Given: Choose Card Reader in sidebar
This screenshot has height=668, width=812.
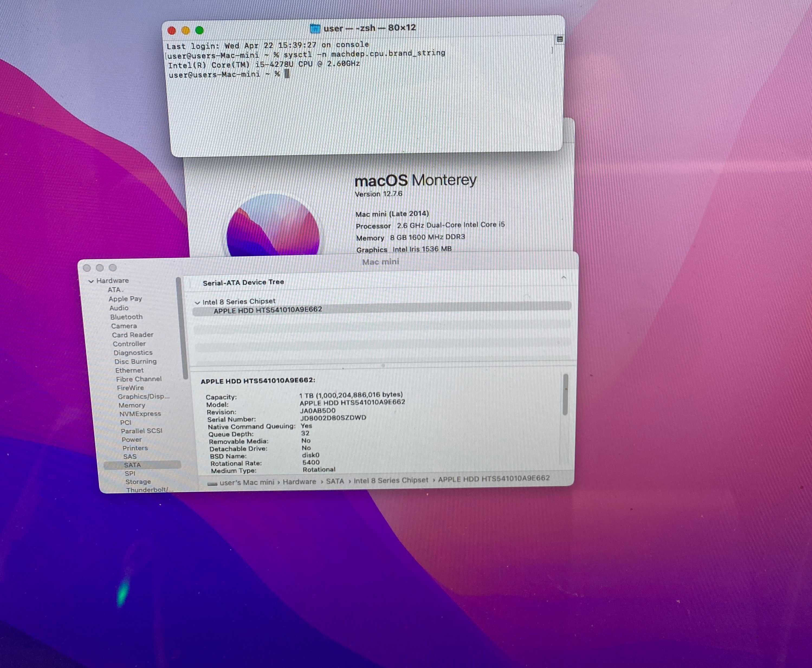Looking at the screenshot, I should coord(133,335).
